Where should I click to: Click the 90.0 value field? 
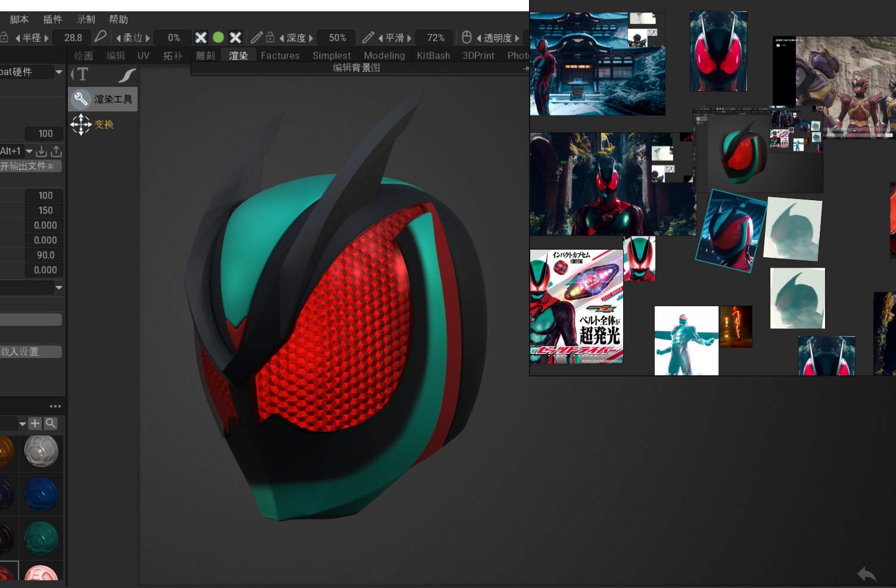pyautogui.click(x=45, y=255)
